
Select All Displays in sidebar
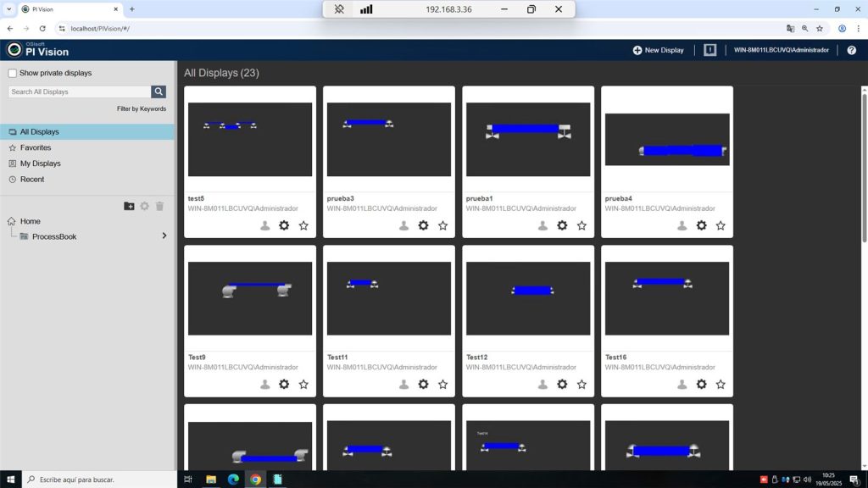coord(87,131)
